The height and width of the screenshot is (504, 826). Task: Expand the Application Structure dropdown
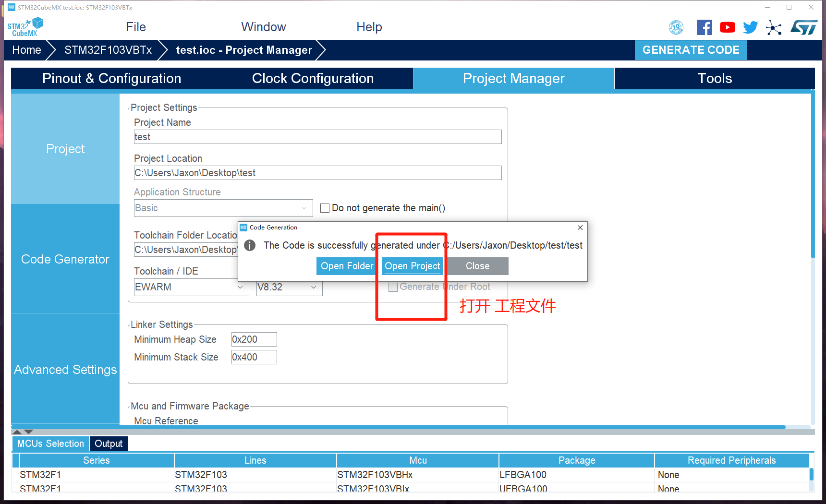point(223,208)
